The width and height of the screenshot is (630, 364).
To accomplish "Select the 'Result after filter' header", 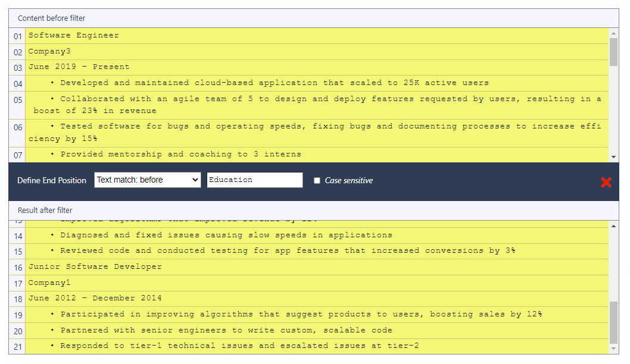I will click(x=45, y=211).
